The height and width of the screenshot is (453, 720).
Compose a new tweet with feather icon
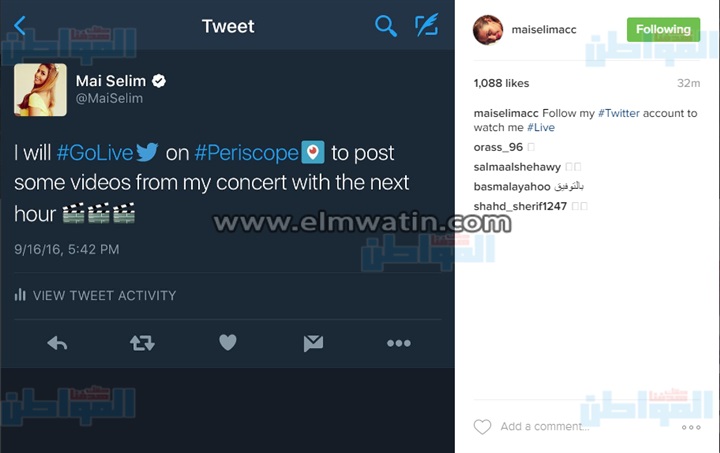427,25
